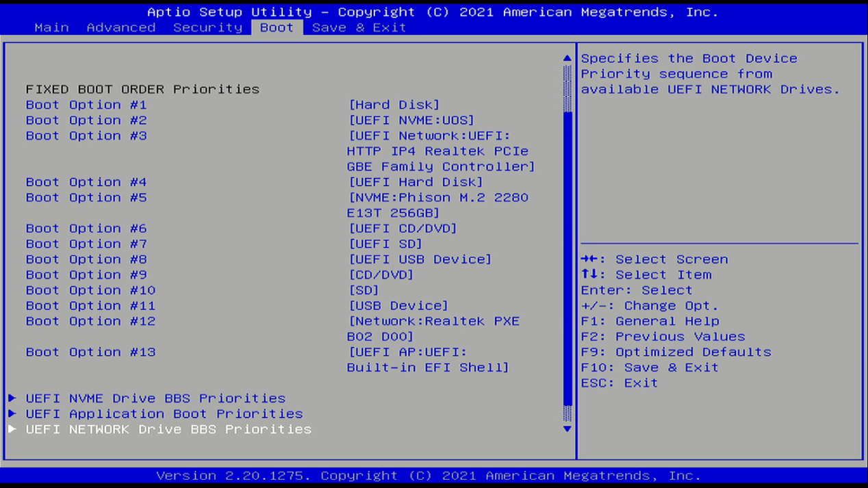This screenshot has height=488, width=868.
Task: Open the Main tab
Action: (x=51, y=27)
